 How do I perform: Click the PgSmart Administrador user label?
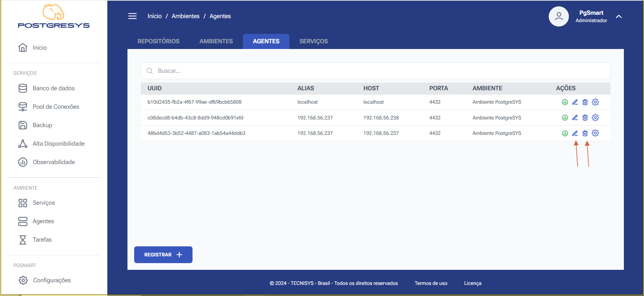(591, 16)
